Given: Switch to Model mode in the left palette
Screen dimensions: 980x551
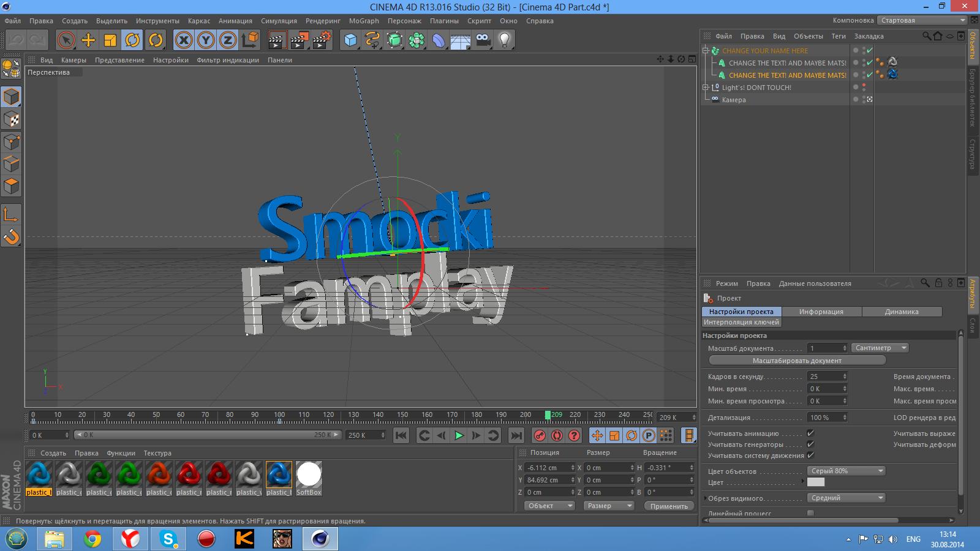Looking at the screenshot, I should pyautogui.click(x=11, y=97).
